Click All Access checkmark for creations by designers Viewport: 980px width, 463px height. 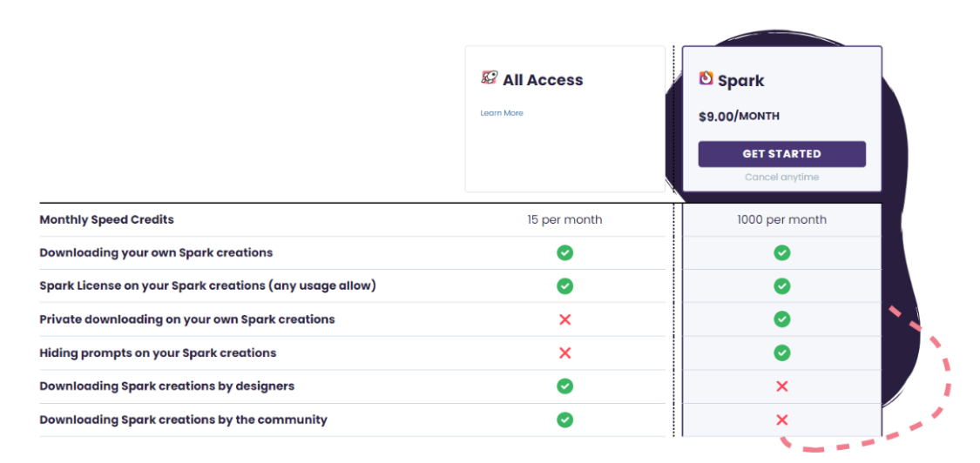point(565,386)
